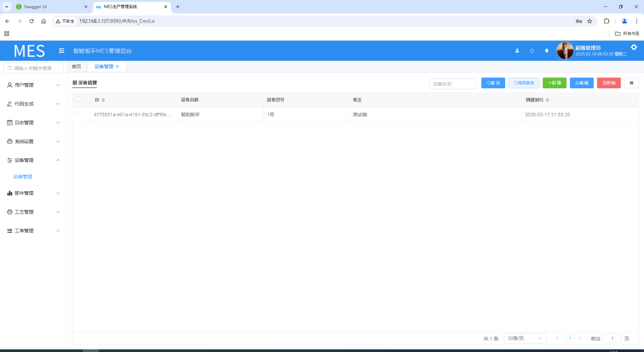This screenshot has width=644, height=352.
Task: Close the 设备管理 tab
Action: [117, 66]
